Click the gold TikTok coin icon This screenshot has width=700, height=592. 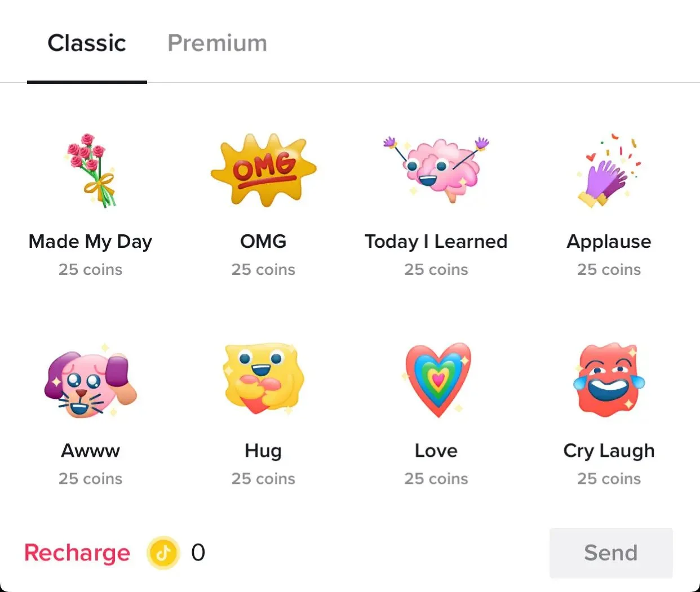163,553
